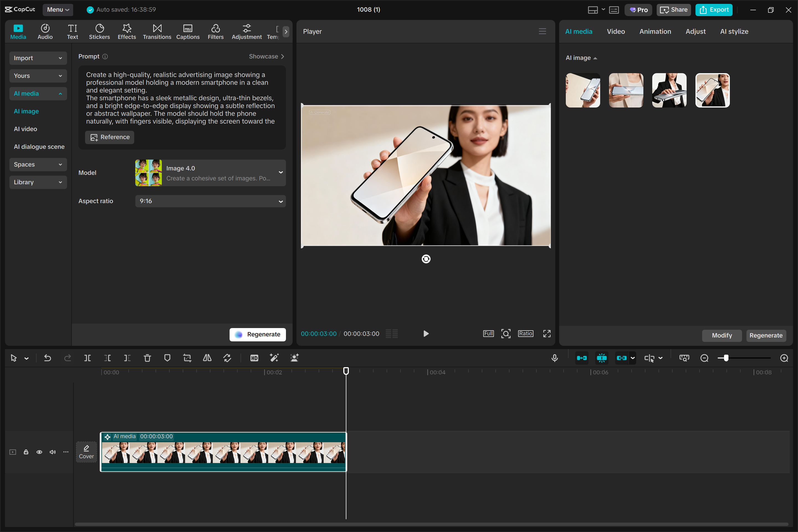Image resolution: width=798 pixels, height=532 pixels.
Task: Click the delete trash icon
Action: tap(147, 358)
